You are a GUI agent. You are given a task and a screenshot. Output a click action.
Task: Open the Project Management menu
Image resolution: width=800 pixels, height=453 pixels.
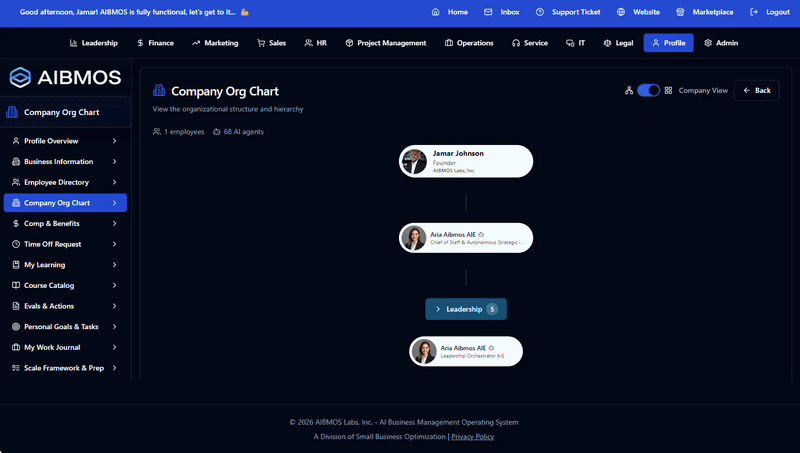pyautogui.click(x=386, y=43)
